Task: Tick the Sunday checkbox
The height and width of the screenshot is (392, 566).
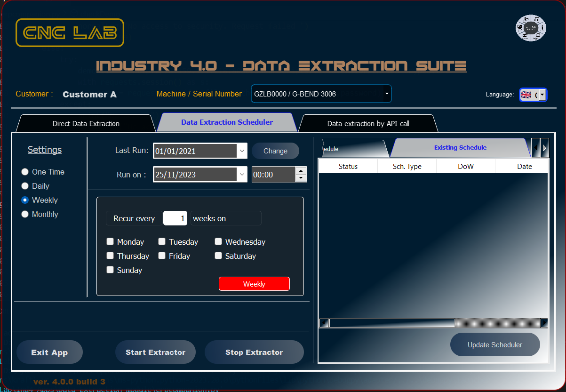Action: click(110, 270)
